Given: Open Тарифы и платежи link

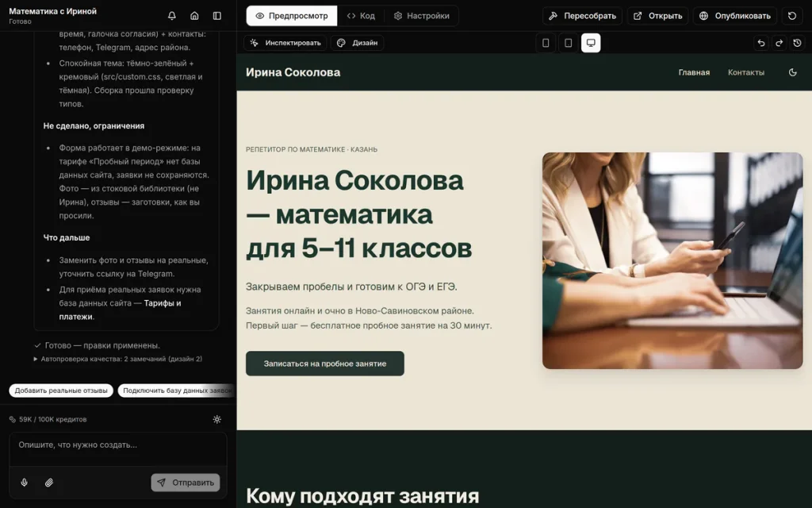Looking at the screenshot, I should click(121, 310).
